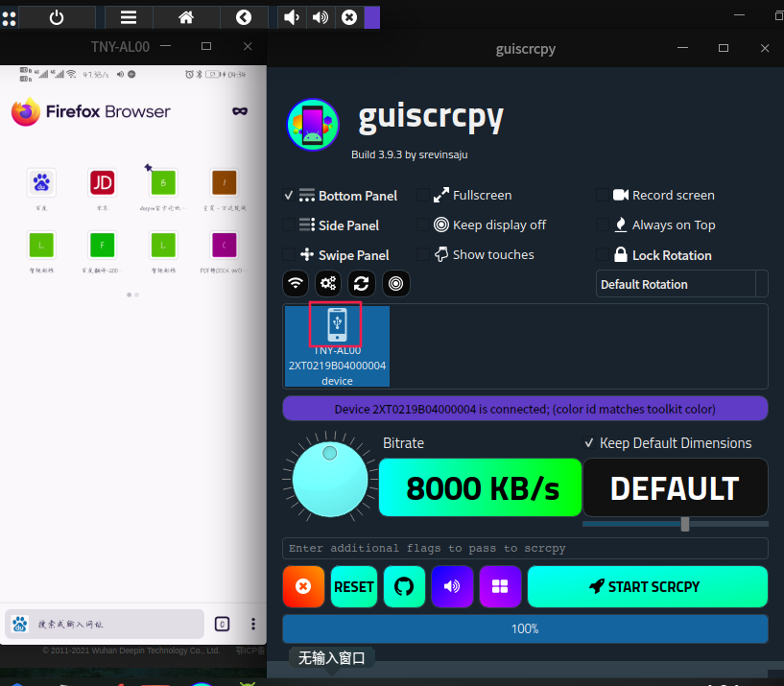784x686 pixels.
Task: Click the purple four-squares grid button
Action: pos(500,586)
